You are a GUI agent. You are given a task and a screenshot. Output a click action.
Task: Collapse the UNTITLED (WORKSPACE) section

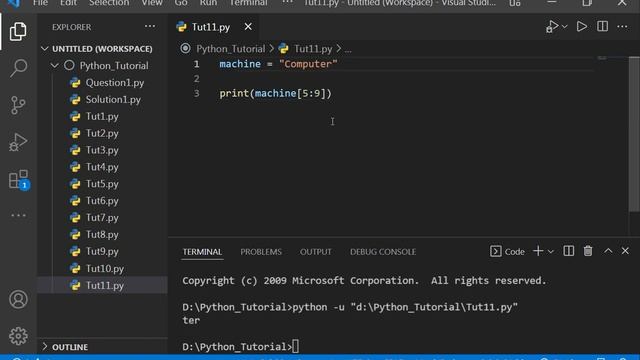coord(102,49)
